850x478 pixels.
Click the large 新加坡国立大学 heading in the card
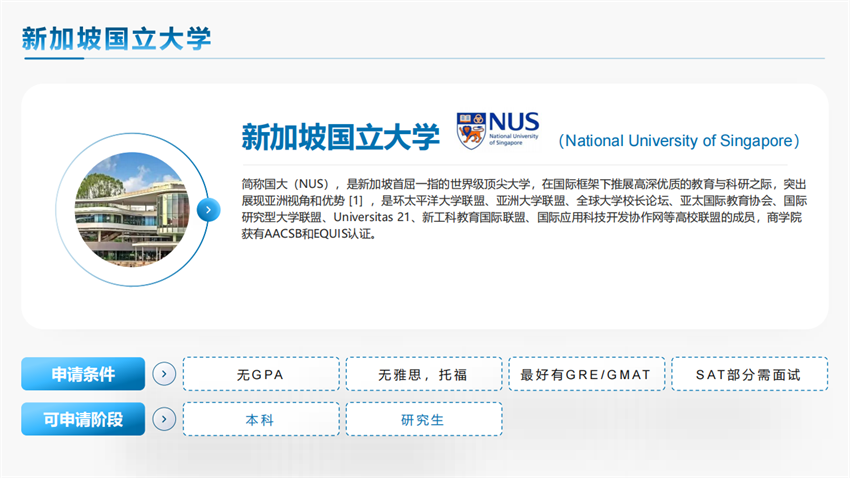click(340, 137)
